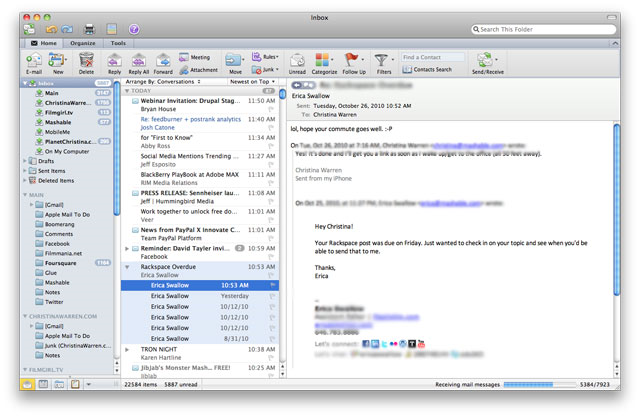Expand the TRON NIGHT conversation
The height and width of the screenshot is (417, 640).
pyautogui.click(x=127, y=350)
